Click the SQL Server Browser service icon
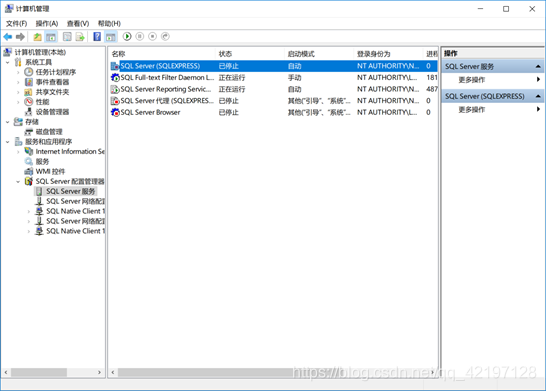 [x=115, y=112]
